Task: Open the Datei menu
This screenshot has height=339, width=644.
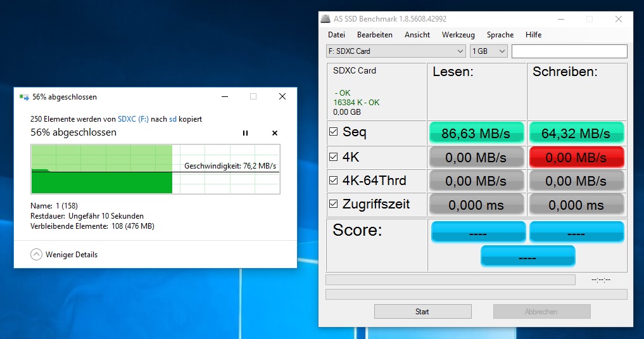Action: point(336,35)
